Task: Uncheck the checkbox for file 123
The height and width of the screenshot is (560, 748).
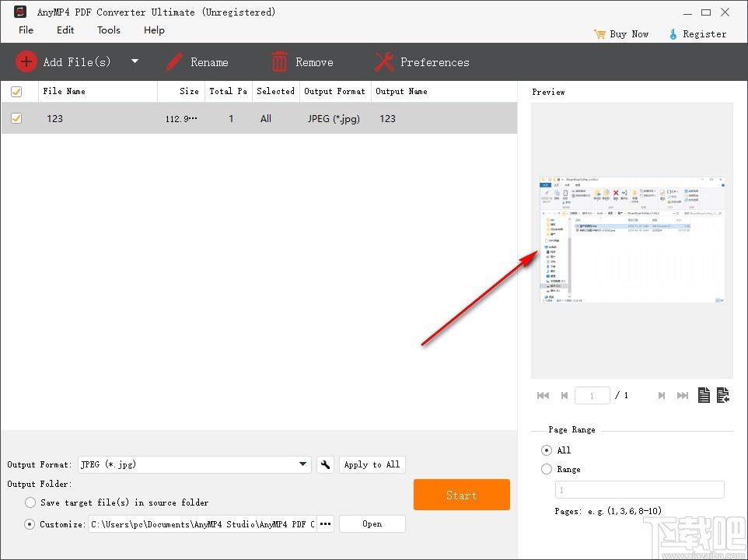Action: point(16,117)
